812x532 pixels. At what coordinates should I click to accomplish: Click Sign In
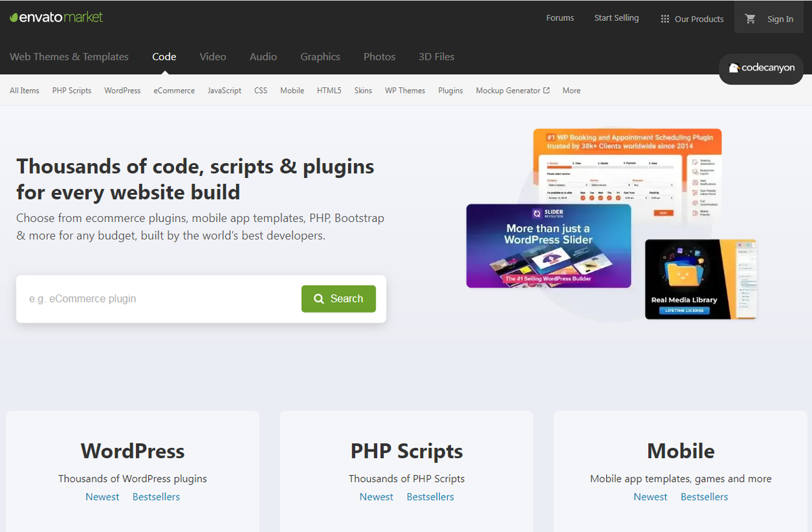[780, 19]
